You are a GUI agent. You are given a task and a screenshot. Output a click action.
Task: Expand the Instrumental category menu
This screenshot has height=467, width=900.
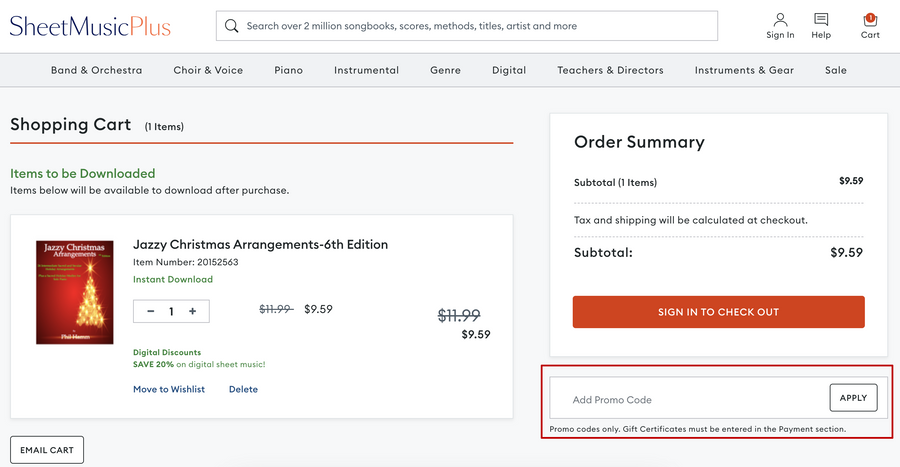pos(366,70)
